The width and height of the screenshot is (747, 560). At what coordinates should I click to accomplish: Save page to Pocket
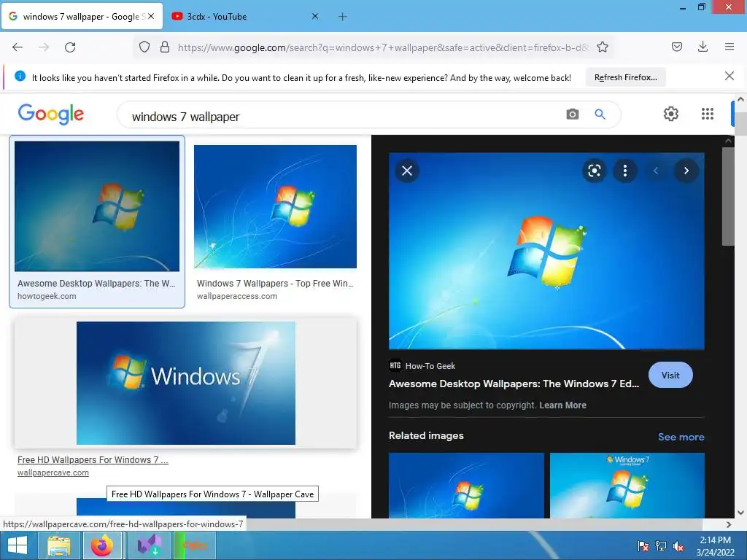676,47
